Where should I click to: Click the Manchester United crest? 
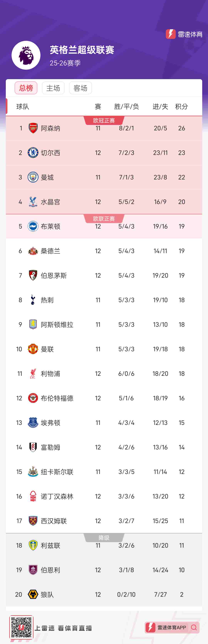(x=33, y=349)
